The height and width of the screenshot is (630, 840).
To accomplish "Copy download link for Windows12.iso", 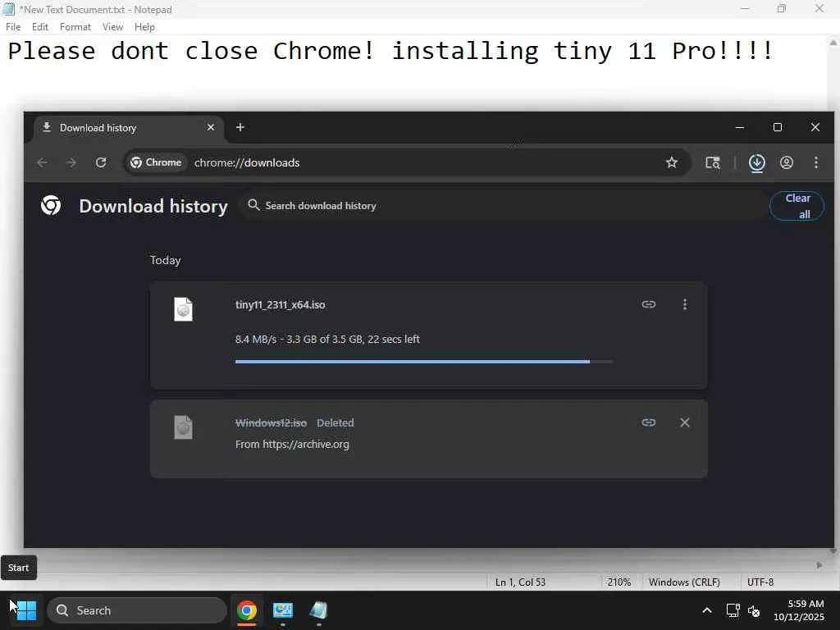I will [x=649, y=422].
